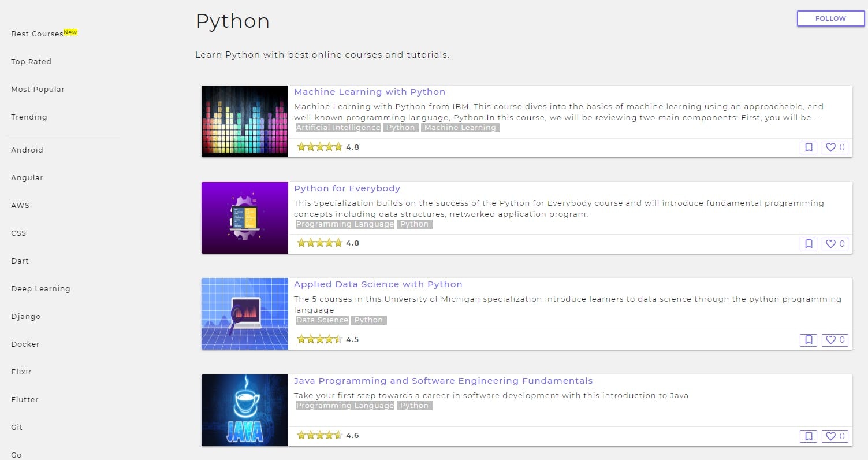Bookmark the Python for Everybody course
The image size is (868, 460).
809,244
